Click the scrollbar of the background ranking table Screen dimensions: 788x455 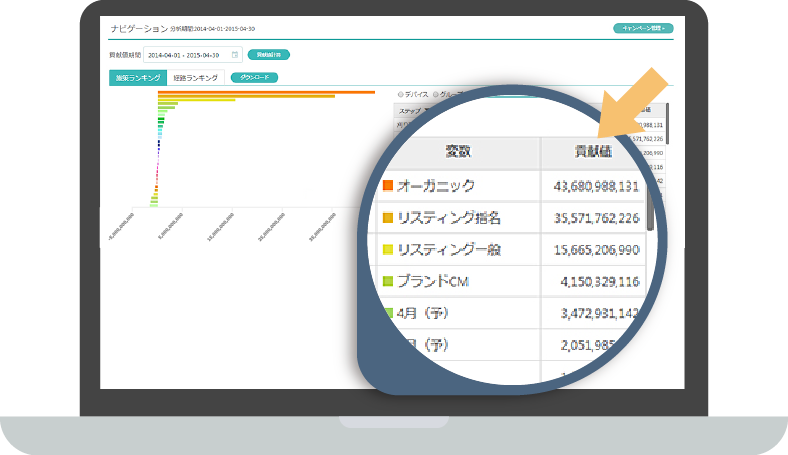pos(667,123)
